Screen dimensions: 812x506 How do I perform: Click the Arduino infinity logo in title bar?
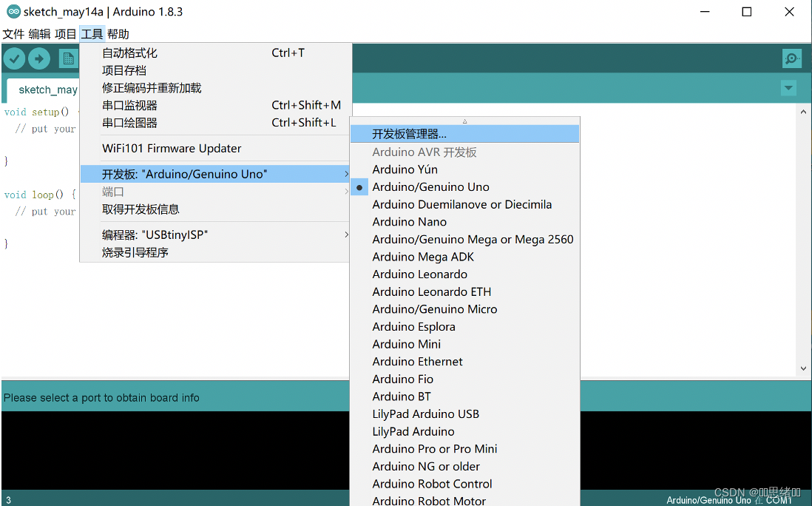point(13,11)
